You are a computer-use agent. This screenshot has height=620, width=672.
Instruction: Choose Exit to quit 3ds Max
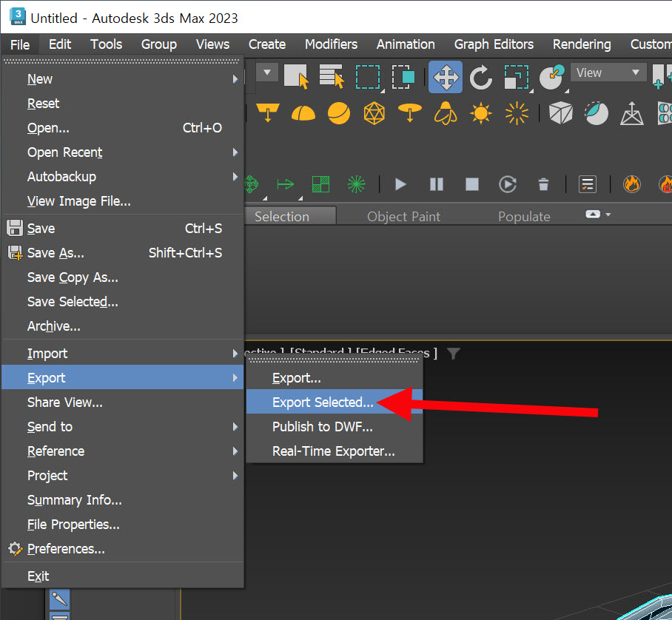[x=123, y=576]
